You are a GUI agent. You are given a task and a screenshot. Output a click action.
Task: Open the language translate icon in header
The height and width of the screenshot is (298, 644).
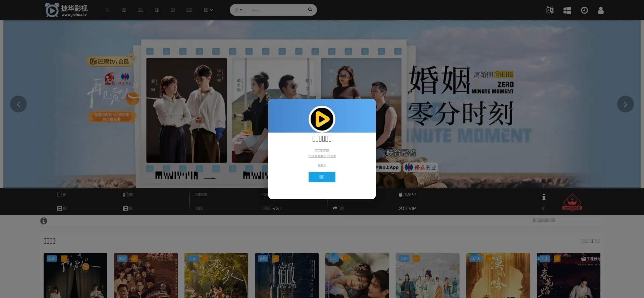click(x=550, y=10)
